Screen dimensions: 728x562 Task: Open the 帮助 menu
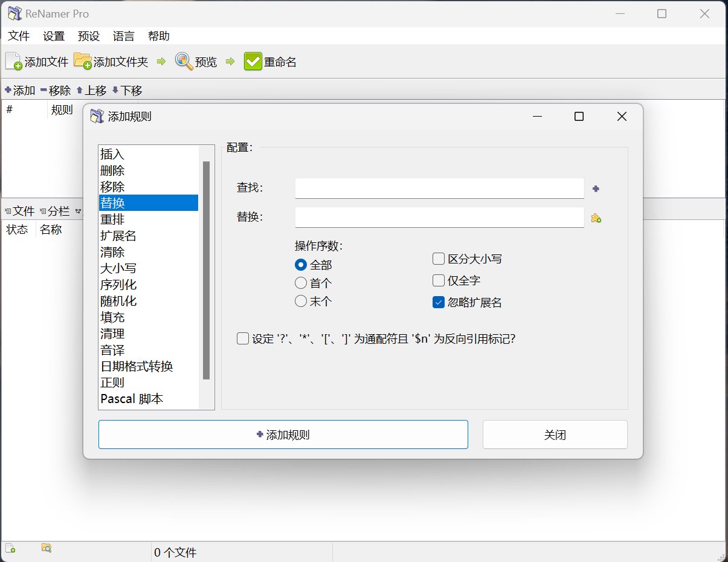tap(159, 36)
